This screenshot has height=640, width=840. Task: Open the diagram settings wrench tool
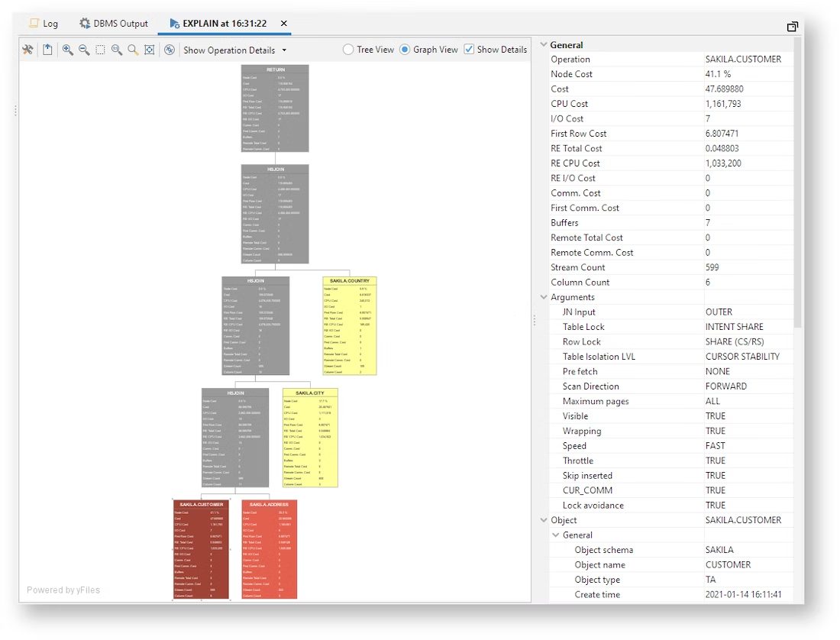[x=27, y=49]
